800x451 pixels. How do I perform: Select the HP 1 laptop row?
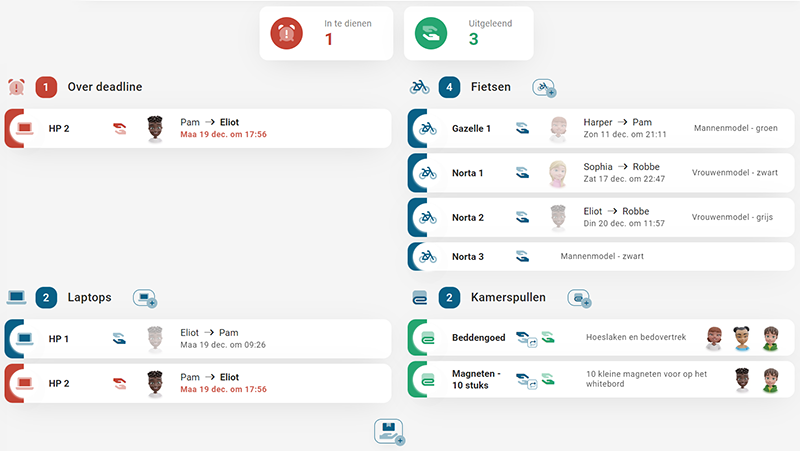(198, 339)
